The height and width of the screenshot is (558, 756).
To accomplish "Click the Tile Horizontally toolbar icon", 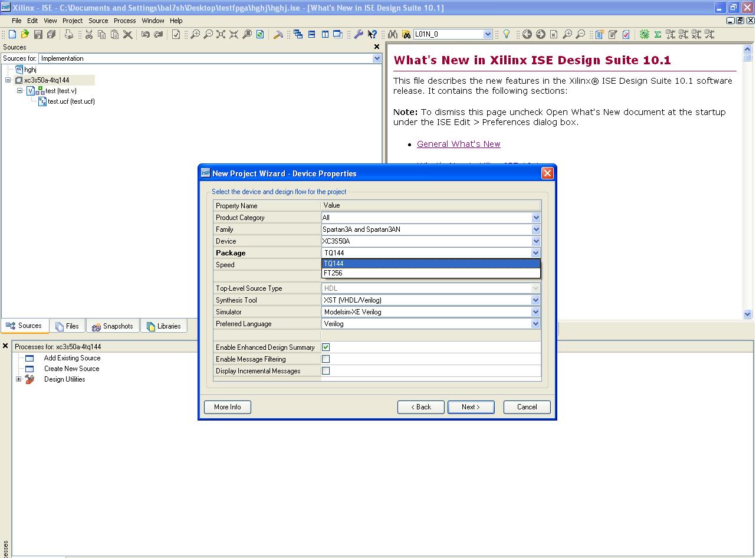I will (x=311, y=34).
